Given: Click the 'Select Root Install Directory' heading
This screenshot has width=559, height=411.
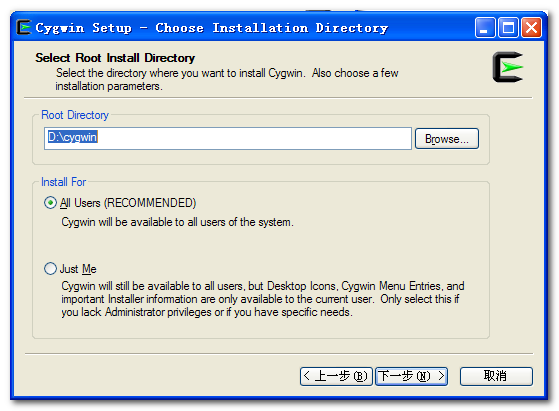Looking at the screenshot, I should coord(115,58).
